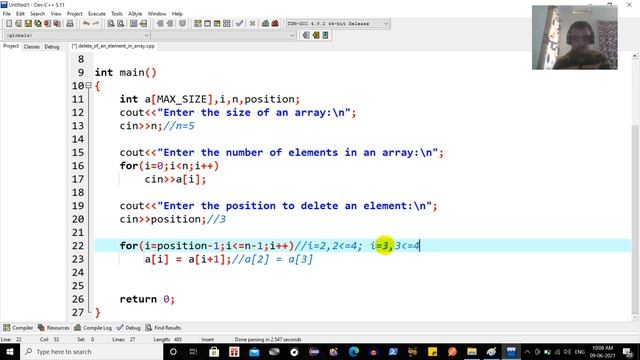Screen dimensions: 640x360
Task: Start debugging with the checkmark icon
Action: point(240,24)
